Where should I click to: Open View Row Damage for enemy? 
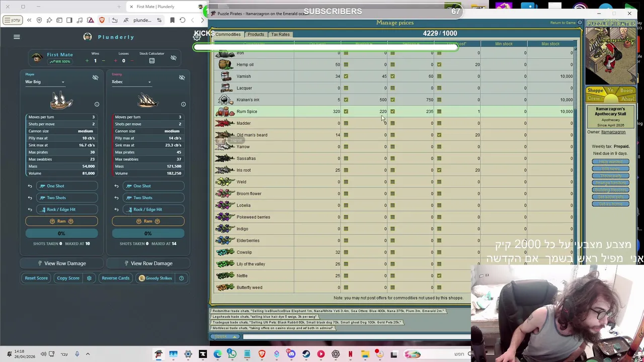[148, 263]
